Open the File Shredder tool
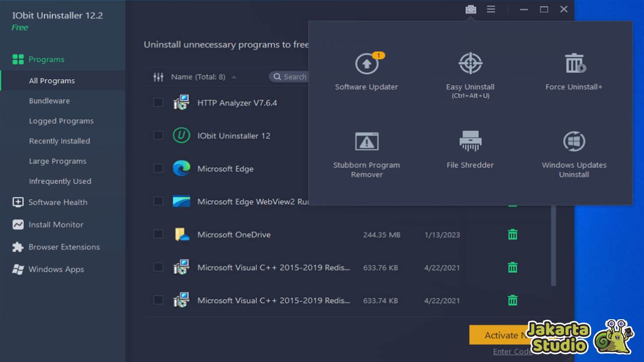This screenshot has width=644, height=362. (470, 150)
